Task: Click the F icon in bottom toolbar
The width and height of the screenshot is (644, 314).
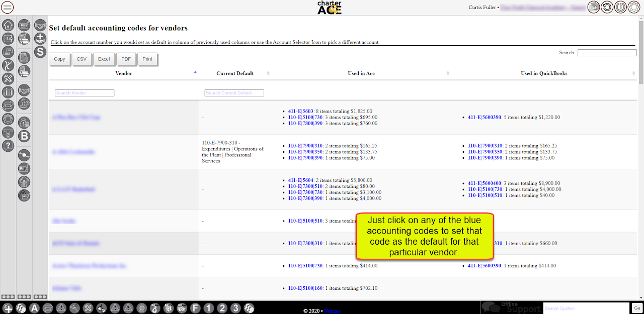Action: pyautogui.click(x=196, y=308)
